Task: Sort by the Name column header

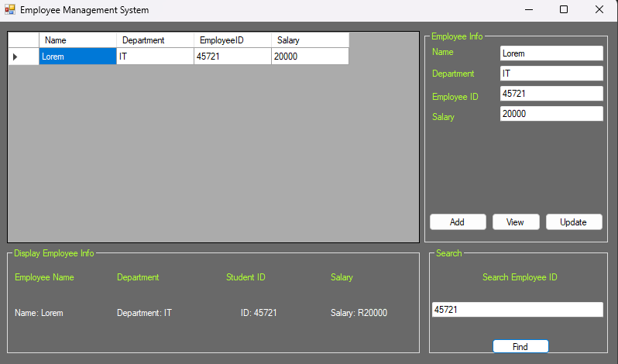Action: (77, 40)
